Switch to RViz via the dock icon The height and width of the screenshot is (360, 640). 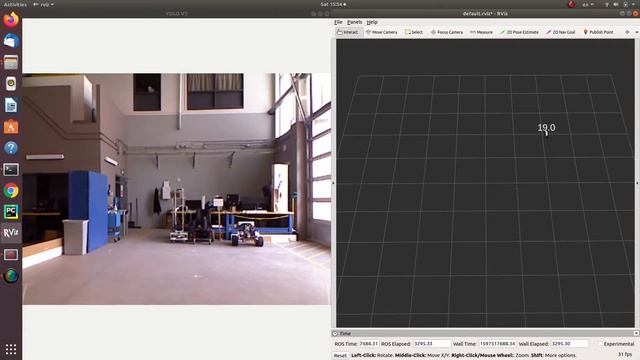11,233
